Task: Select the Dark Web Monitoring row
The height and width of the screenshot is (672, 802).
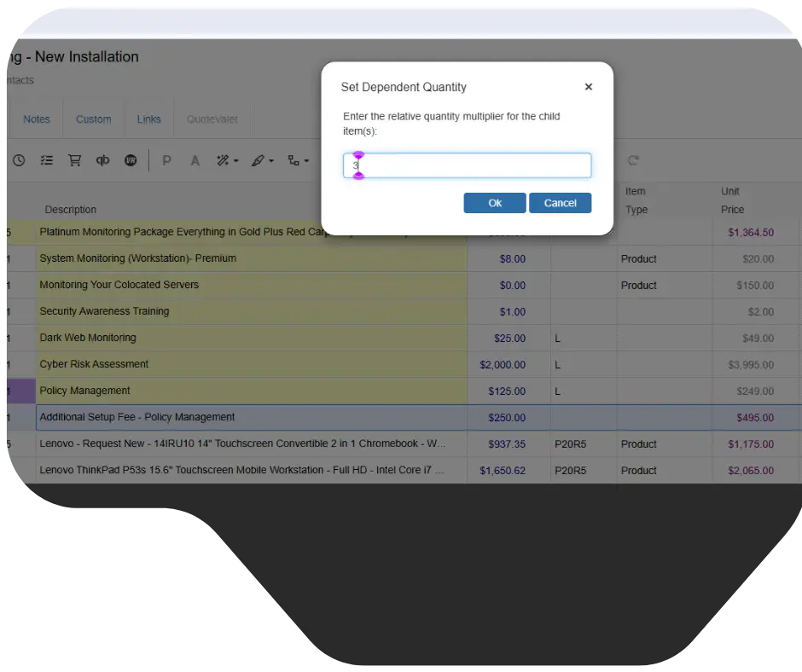Action: 90,338
